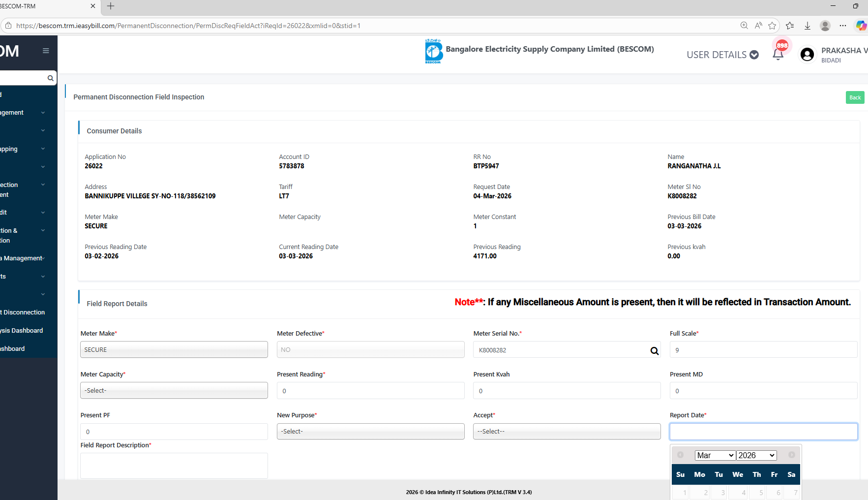Expand the sidebar item ending in 'Management'
The width and height of the screenshot is (868, 500).
coord(24,258)
